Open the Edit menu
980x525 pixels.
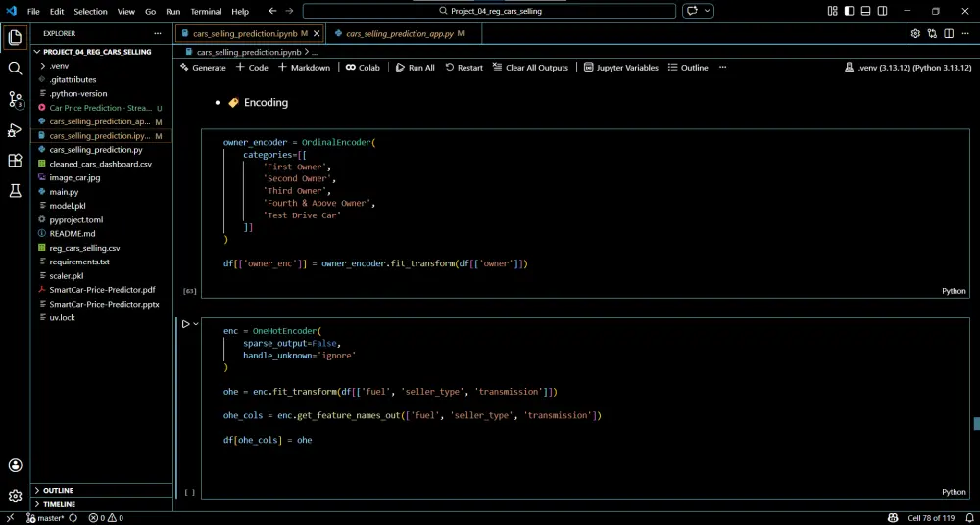57,11
